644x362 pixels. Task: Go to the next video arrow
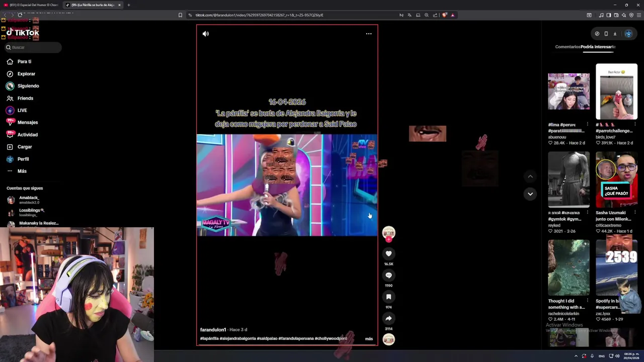[x=530, y=194]
